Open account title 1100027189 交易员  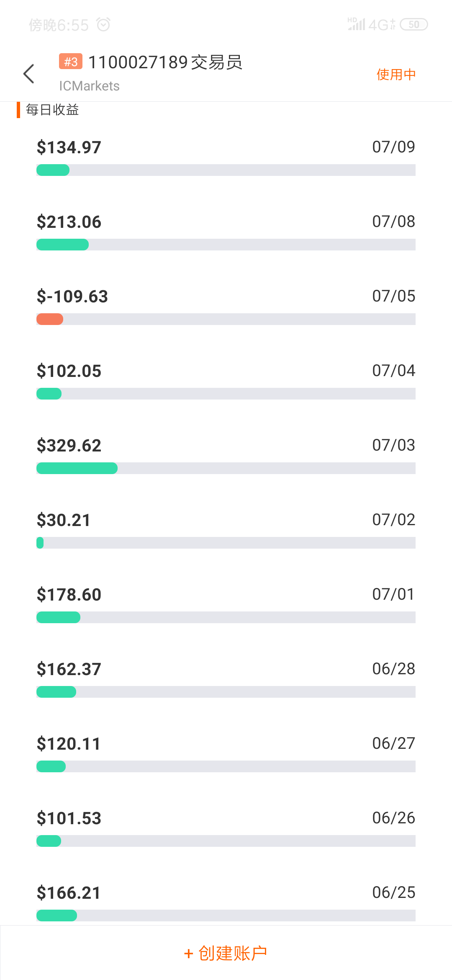pos(165,62)
